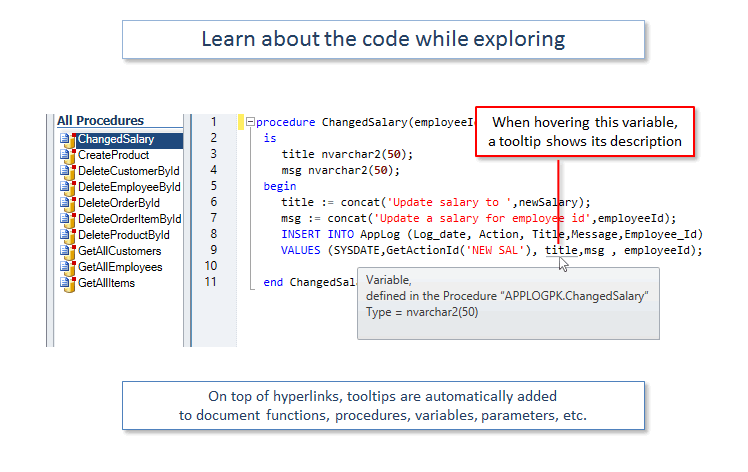Click employeeId parameter in VALUES line

(656, 250)
